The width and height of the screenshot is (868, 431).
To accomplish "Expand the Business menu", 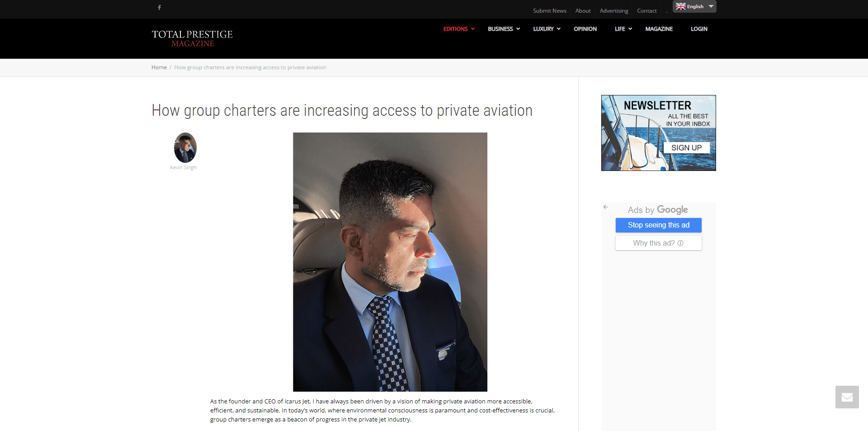I will tap(504, 29).
